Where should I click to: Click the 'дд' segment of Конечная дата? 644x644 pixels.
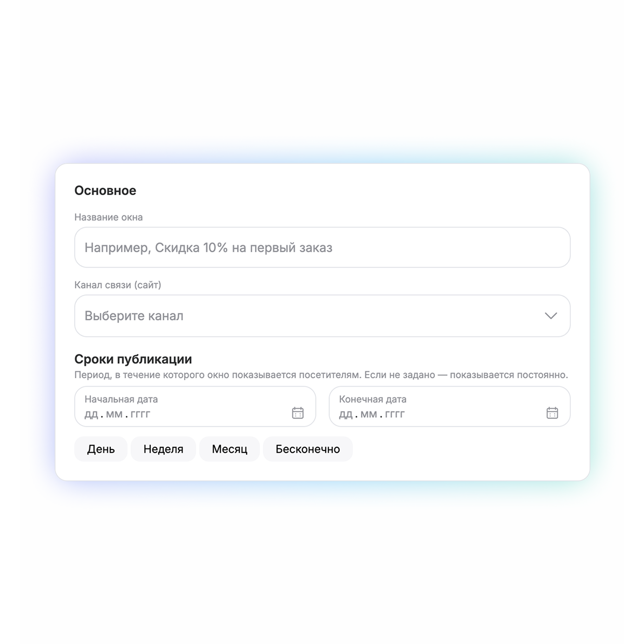[345, 415]
